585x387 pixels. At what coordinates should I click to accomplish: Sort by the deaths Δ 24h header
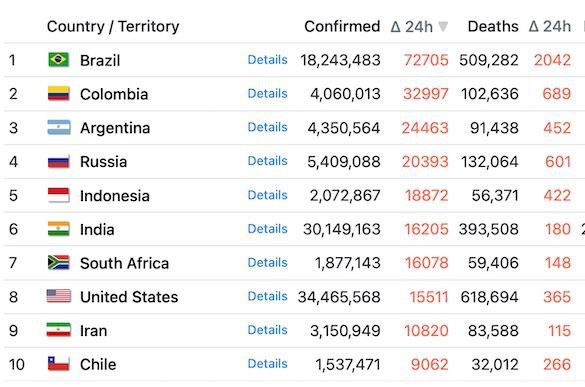tap(550, 26)
